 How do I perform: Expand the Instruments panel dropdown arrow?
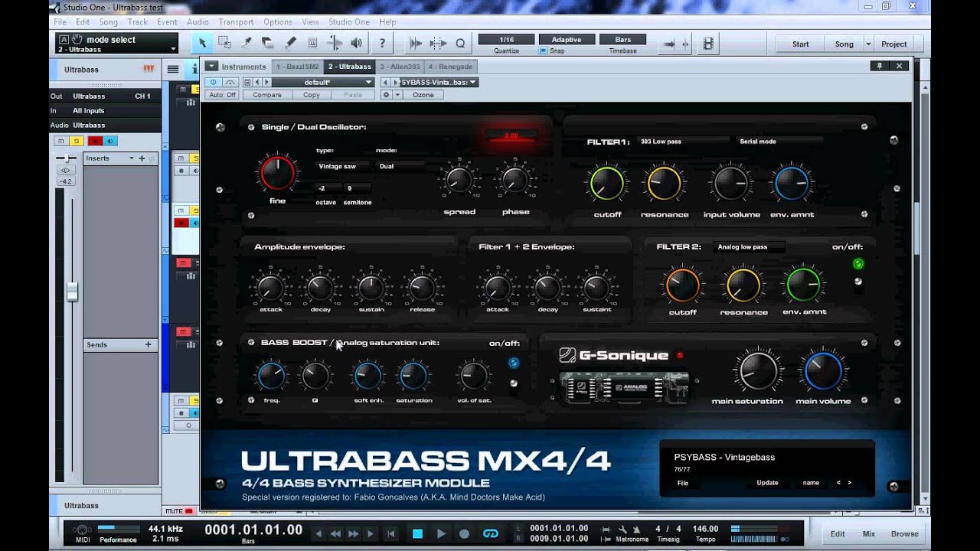(211, 67)
